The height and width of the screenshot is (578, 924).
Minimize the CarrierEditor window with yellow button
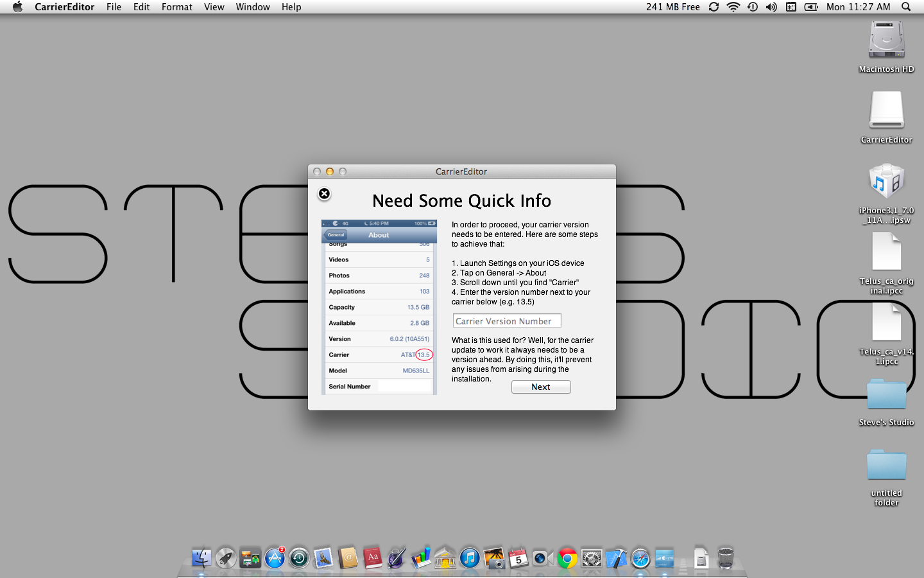330,171
